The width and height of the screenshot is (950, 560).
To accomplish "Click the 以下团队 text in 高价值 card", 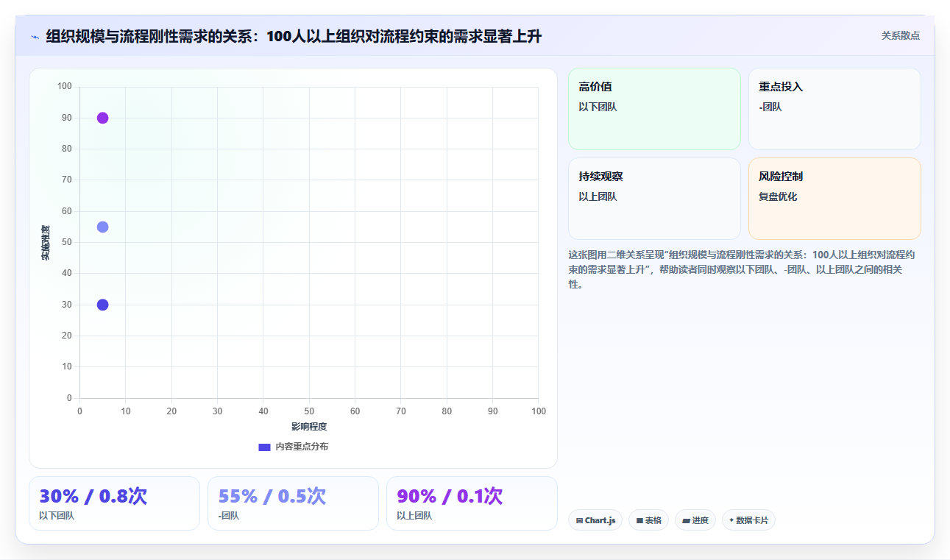I will click(x=598, y=107).
